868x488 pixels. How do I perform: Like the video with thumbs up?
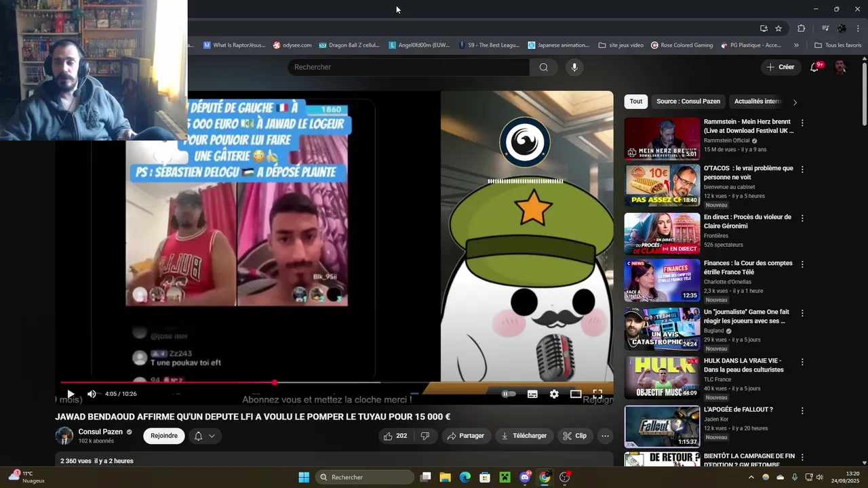point(395,436)
